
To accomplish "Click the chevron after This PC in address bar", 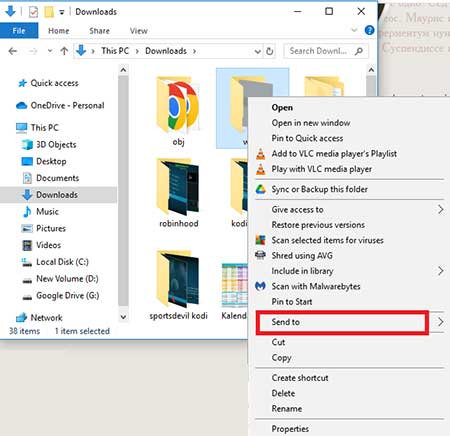I will tap(137, 51).
